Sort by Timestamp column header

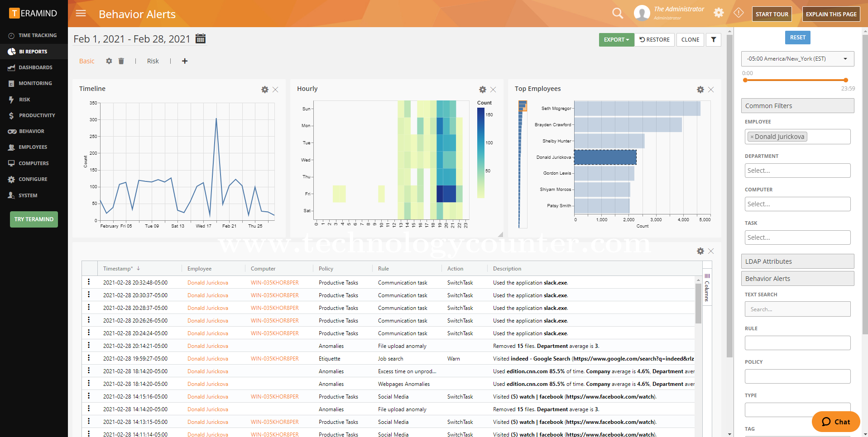click(x=118, y=269)
